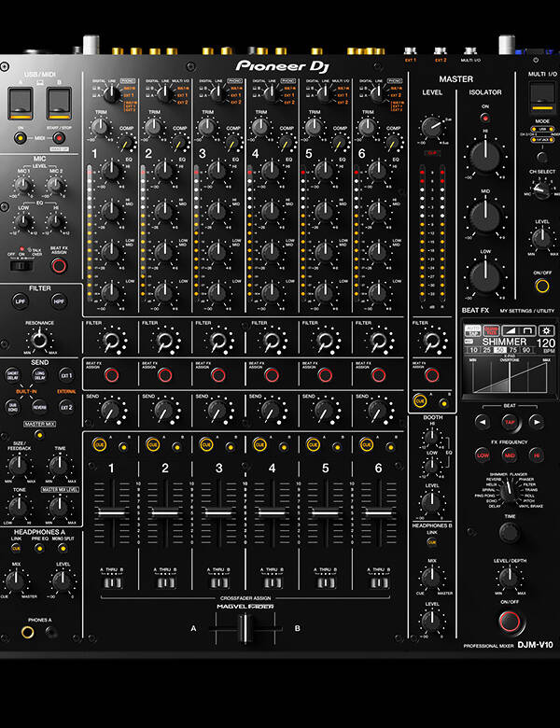
Task: Tap the QUANTIZE button on the display
Action: pyautogui.click(x=491, y=330)
